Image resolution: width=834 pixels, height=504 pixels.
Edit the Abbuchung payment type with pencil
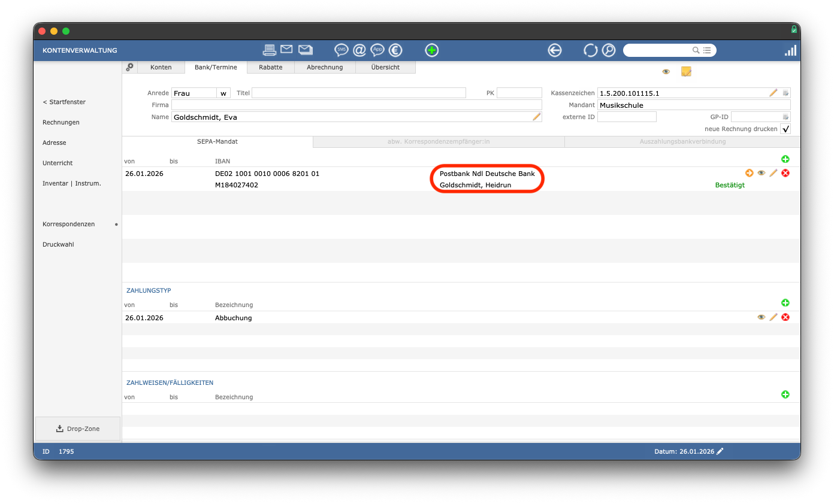(773, 317)
